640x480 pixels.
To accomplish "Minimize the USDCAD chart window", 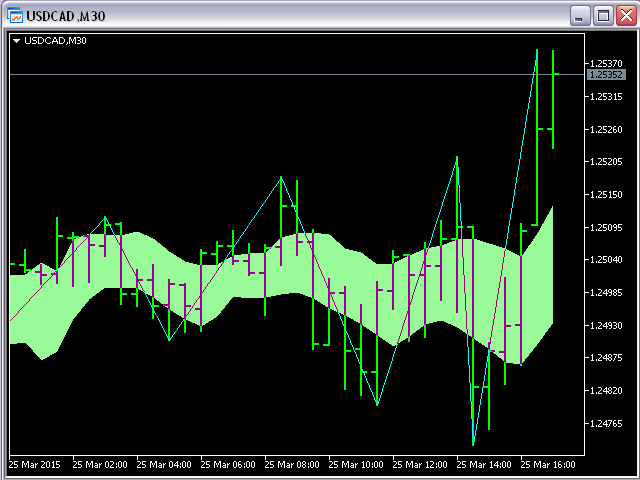I will 580,16.
